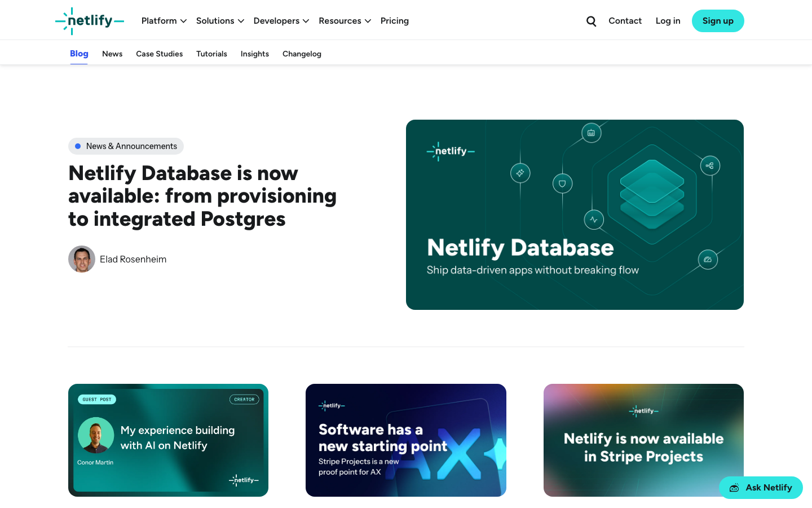
Task: Click the Sign up button
Action: pos(718,21)
